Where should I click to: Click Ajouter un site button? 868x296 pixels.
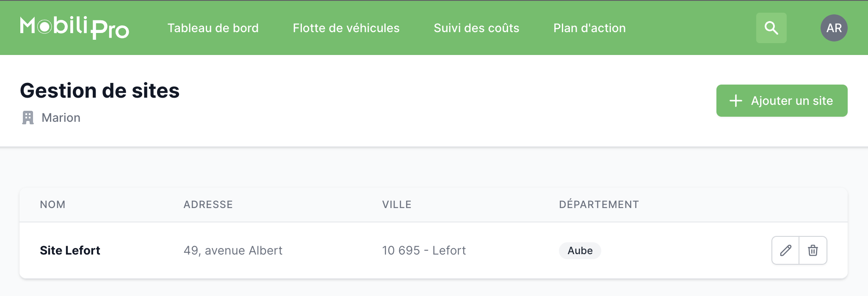click(x=782, y=101)
